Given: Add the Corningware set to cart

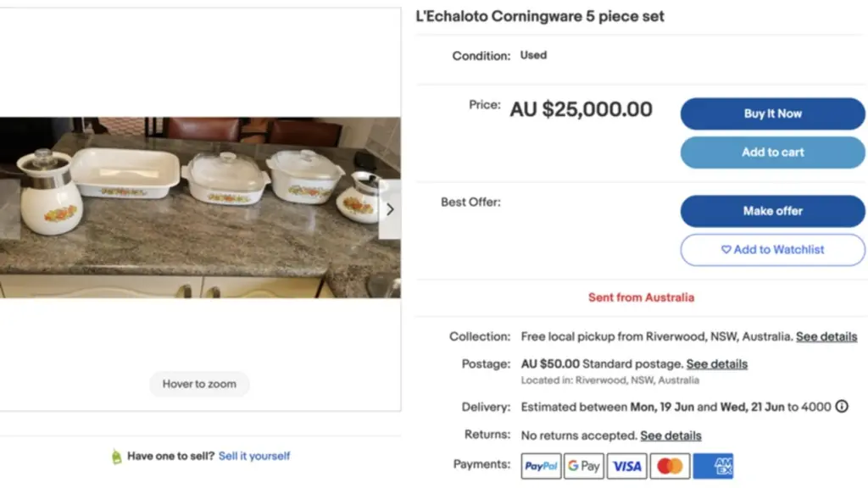Looking at the screenshot, I should (772, 152).
